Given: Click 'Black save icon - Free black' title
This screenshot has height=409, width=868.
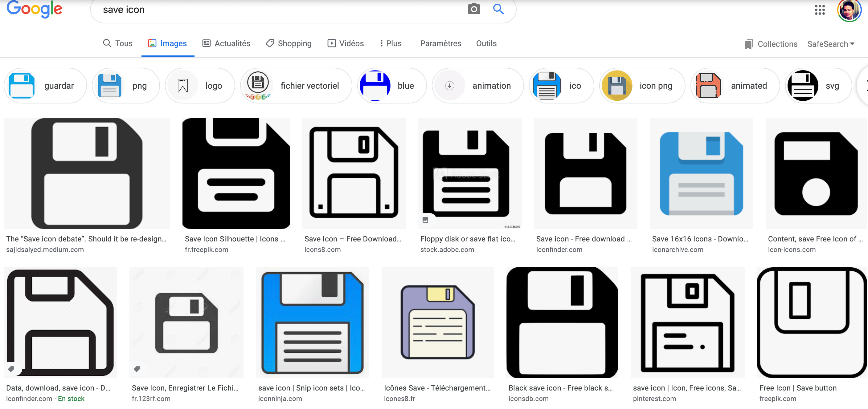Looking at the screenshot, I should [560, 388].
